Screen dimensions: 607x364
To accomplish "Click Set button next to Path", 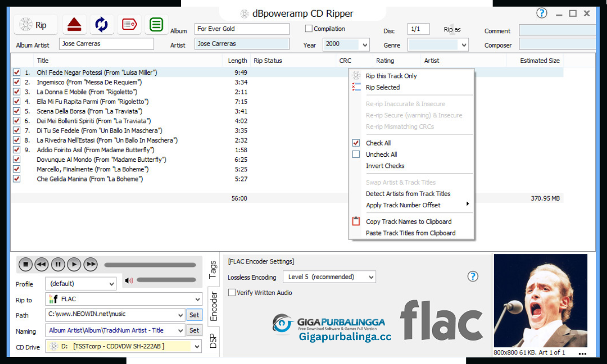I will [194, 315].
